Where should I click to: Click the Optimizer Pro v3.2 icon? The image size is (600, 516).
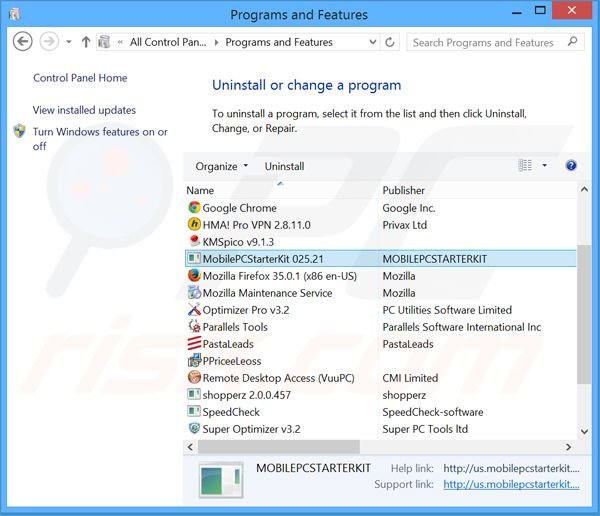(194, 309)
